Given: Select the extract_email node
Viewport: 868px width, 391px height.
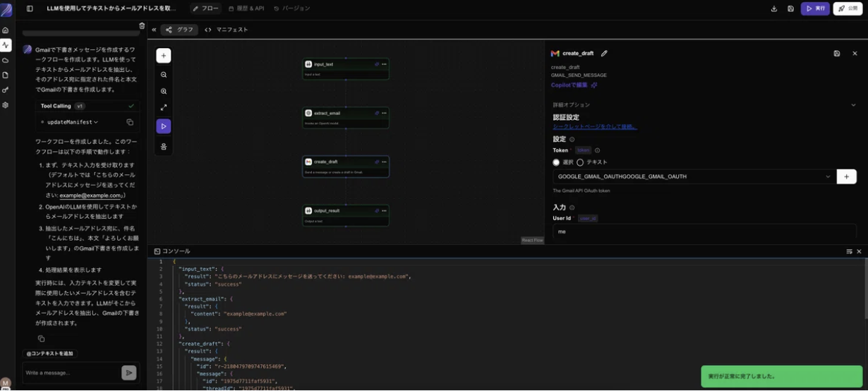Looking at the screenshot, I should [346, 117].
